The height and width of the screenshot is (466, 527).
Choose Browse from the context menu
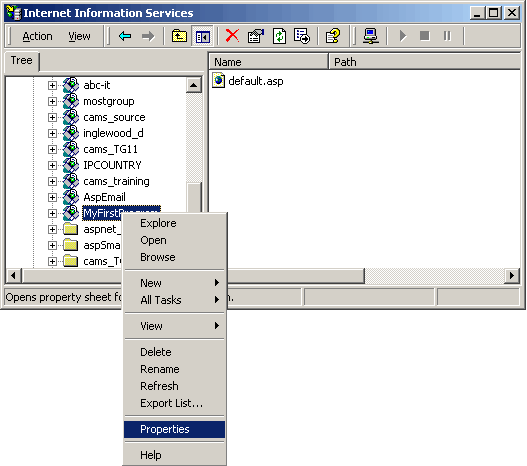(x=174, y=257)
